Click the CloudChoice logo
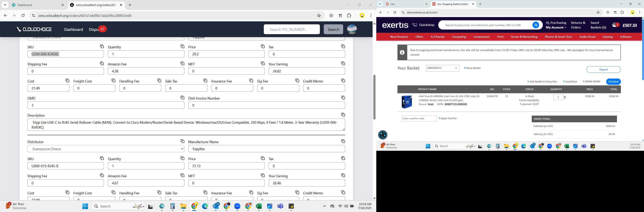 pos(34,29)
